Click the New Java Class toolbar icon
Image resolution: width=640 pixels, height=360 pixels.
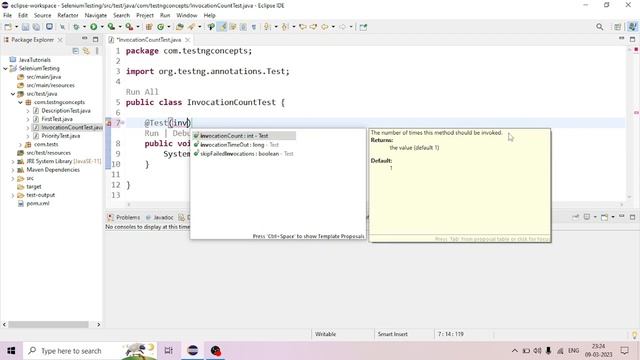click(x=160, y=27)
